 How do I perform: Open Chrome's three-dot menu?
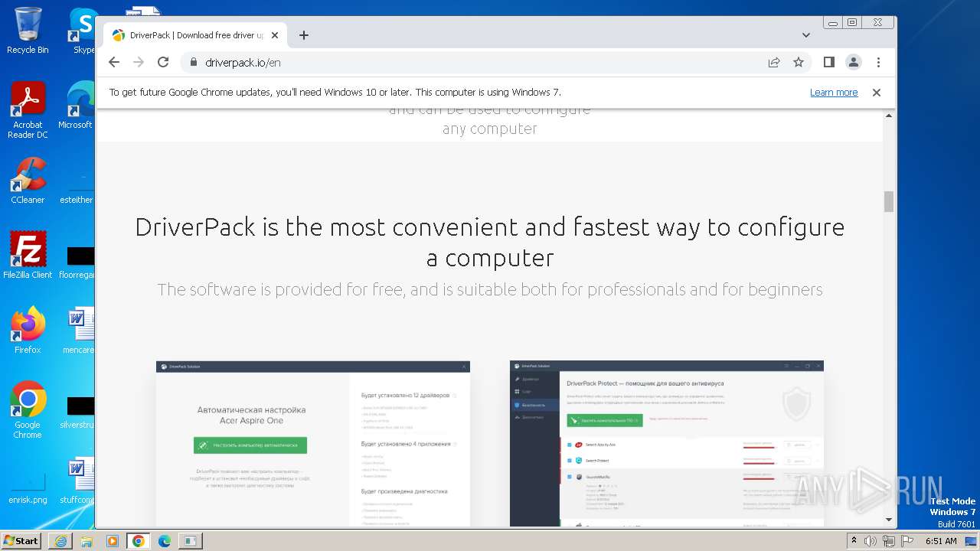click(878, 63)
